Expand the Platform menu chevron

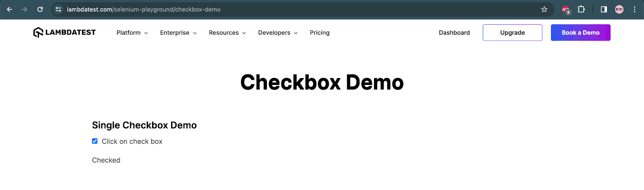[x=146, y=33]
